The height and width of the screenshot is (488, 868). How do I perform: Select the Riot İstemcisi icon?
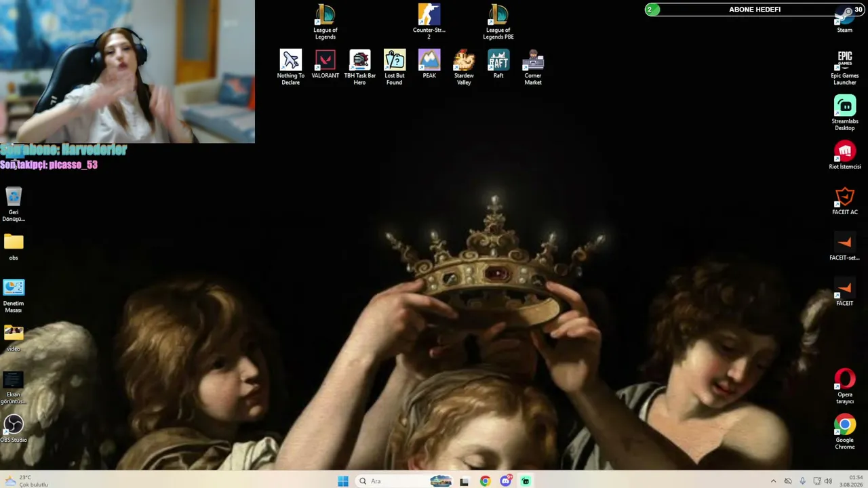pos(845,155)
